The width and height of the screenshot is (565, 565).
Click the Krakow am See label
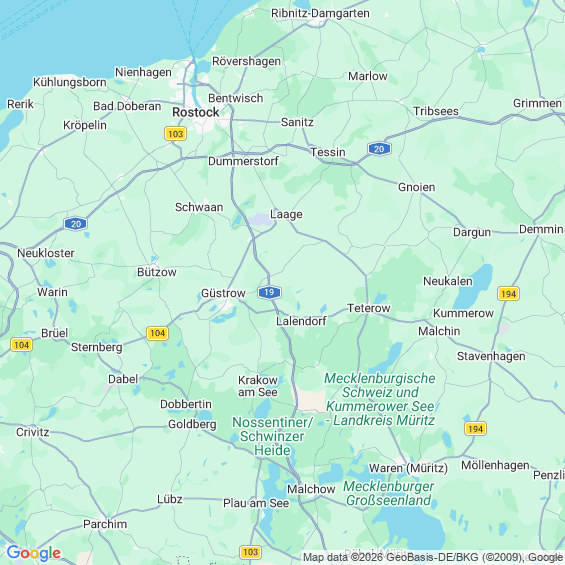click(x=258, y=386)
